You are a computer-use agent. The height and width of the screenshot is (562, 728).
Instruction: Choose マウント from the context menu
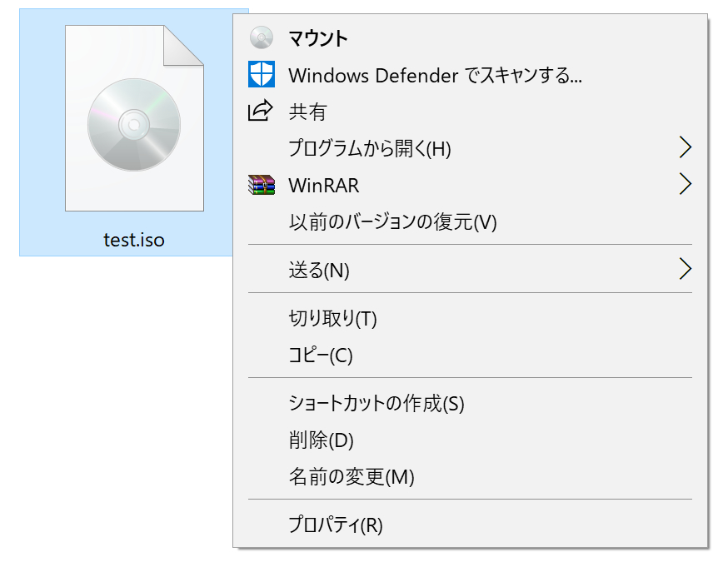[317, 38]
